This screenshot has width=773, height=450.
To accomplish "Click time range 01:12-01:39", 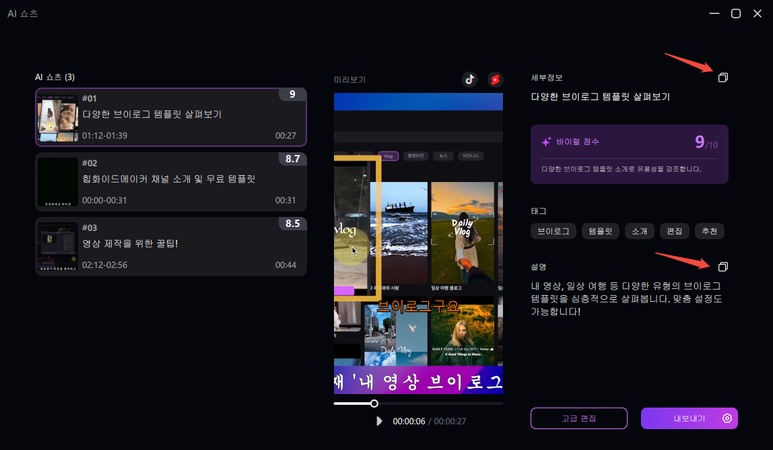I will [105, 136].
